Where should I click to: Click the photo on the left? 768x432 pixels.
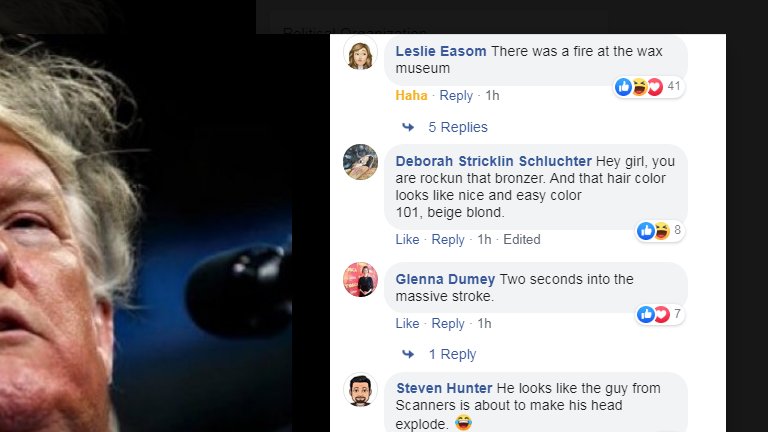[146, 233]
